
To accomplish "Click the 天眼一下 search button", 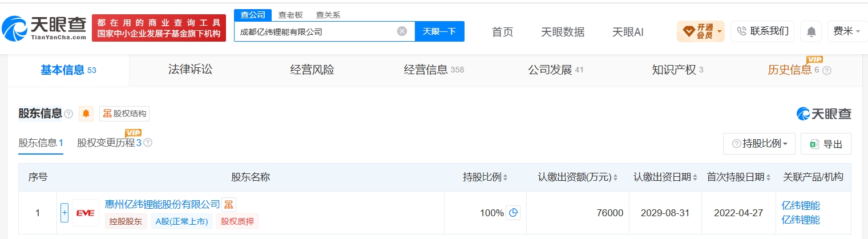I will 439,31.
